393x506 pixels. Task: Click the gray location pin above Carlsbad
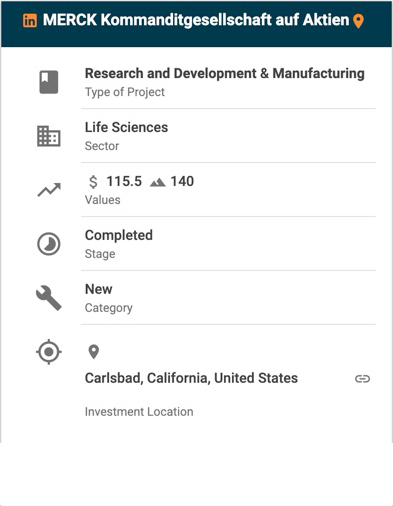point(94,352)
